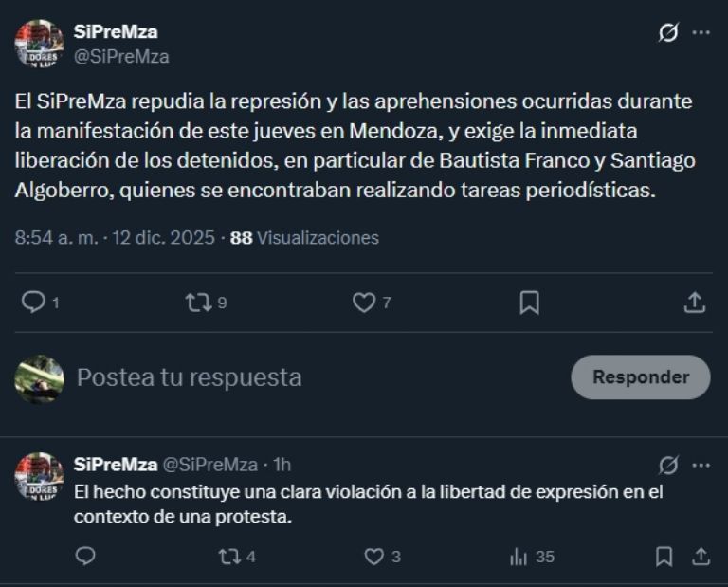Open Grok icon on the main post
Screen dimensions: 728x587
pos(668,33)
